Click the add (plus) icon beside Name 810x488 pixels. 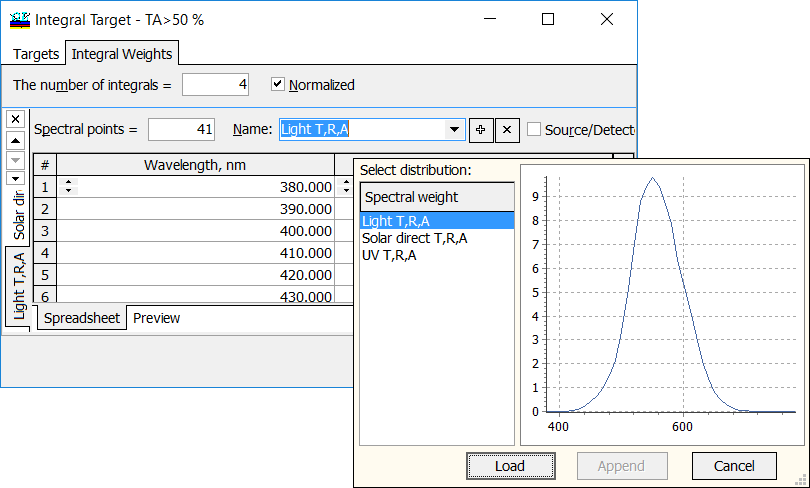[481, 129]
